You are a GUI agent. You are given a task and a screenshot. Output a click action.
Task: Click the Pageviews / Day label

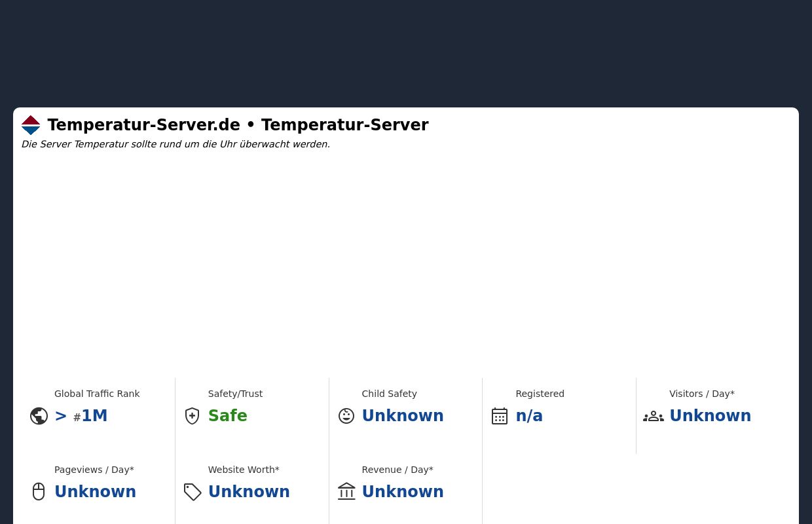click(x=94, y=470)
